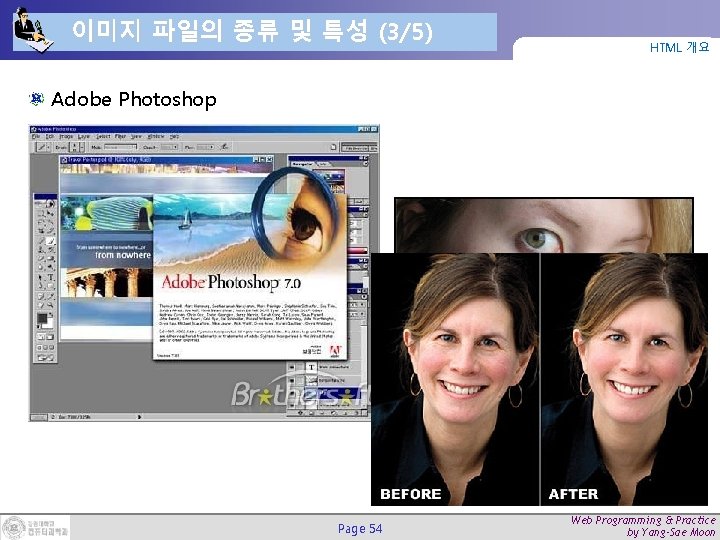Screen dimensions: 720x540
Task: Select the text layer thumbnail with T
Action: (x=311, y=367)
